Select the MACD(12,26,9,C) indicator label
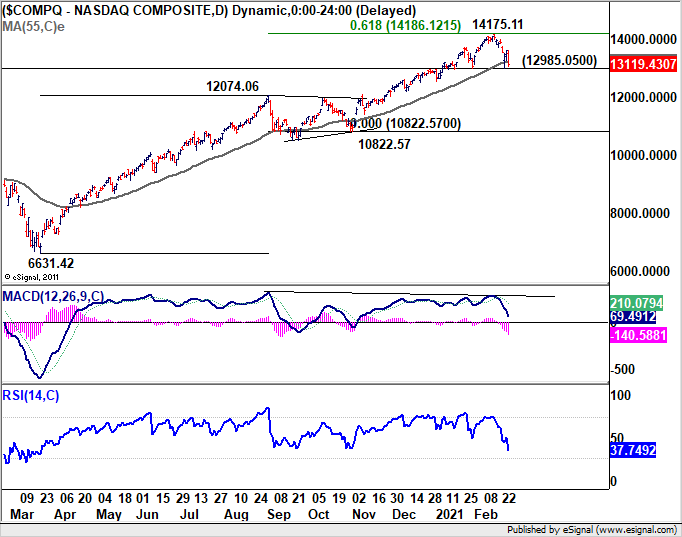 coord(53,297)
